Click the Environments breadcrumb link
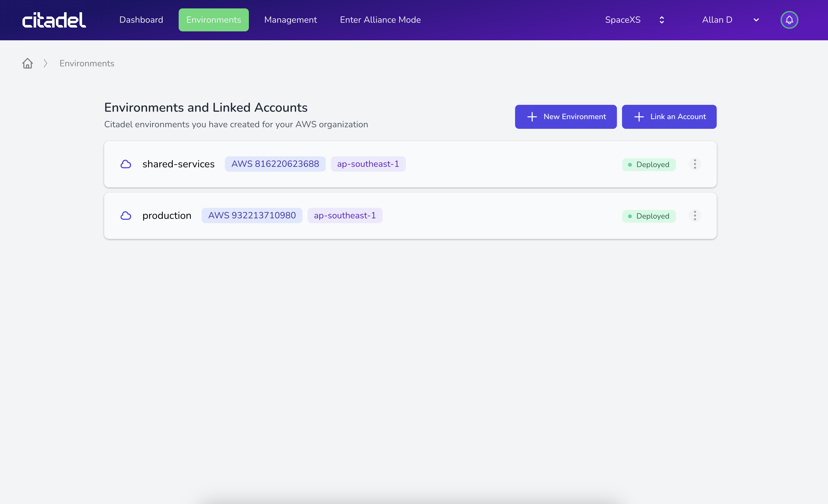 pos(87,63)
